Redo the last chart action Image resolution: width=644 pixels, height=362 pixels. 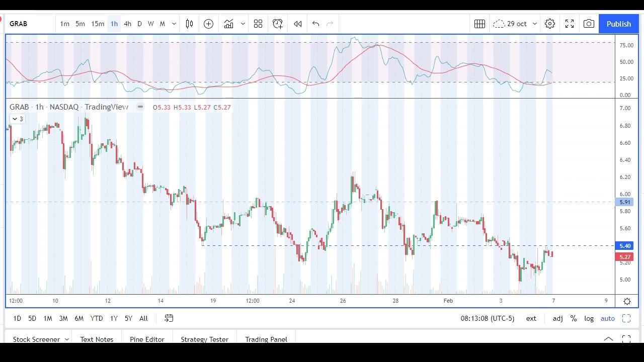click(x=330, y=24)
